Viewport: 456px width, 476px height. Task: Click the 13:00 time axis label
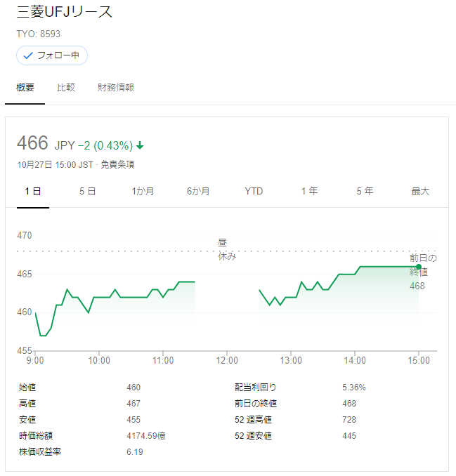[x=291, y=360]
